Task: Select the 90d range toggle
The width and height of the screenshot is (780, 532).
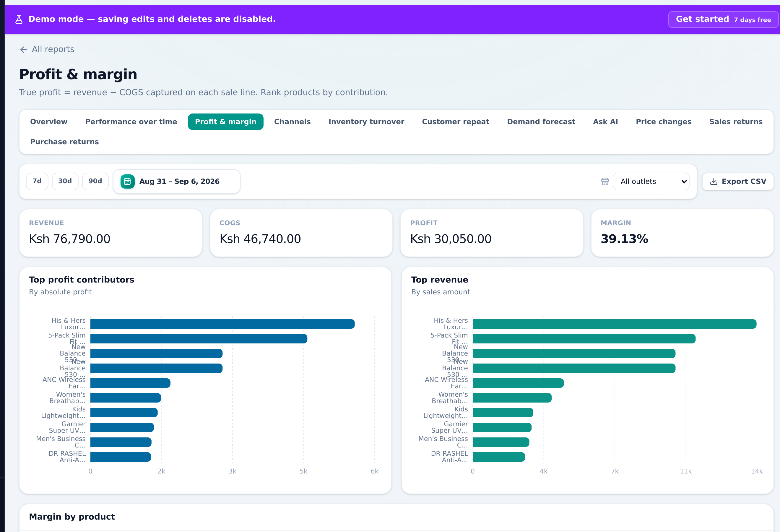Action: tap(95, 181)
